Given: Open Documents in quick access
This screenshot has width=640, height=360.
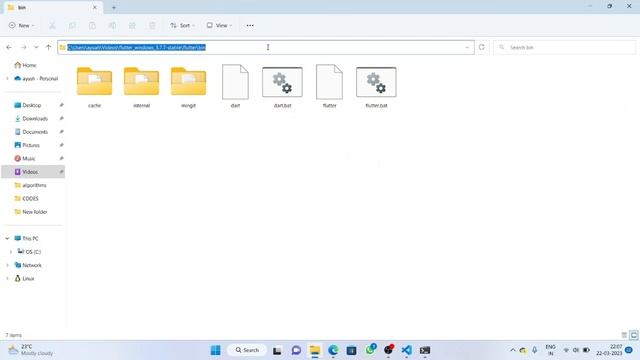Looking at the screenshot, I should 35,132.
